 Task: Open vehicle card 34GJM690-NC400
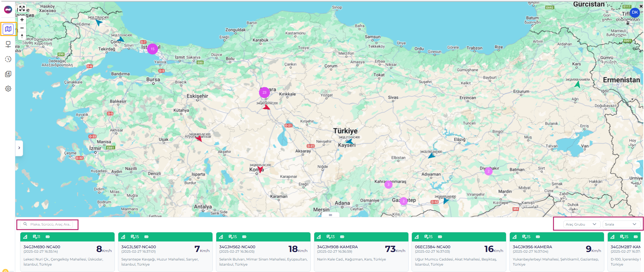[x=67, y=252]
